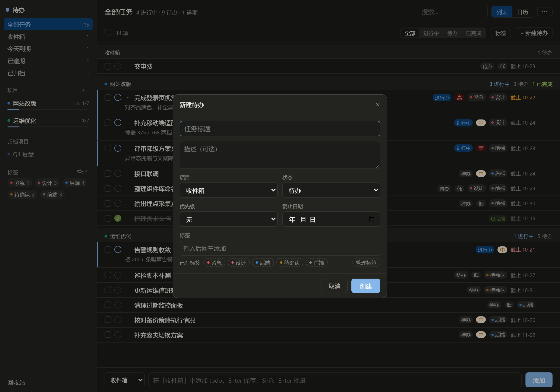The height and width of the screenshot is (392, 560).
Task: Check the box for 接口联调
Action: point(108,173)
